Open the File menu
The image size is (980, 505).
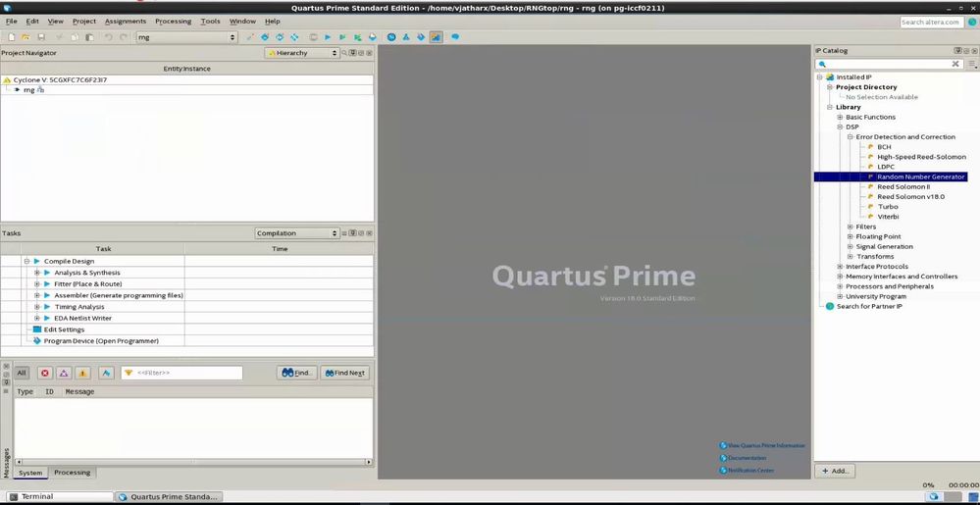(x=11, y=22)
